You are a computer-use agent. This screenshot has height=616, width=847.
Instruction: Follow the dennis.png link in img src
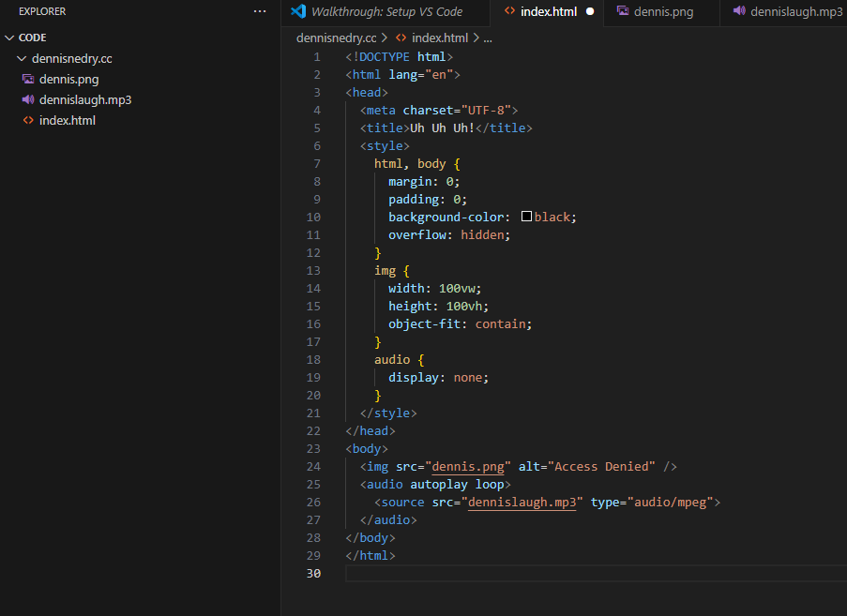(469, 466)
